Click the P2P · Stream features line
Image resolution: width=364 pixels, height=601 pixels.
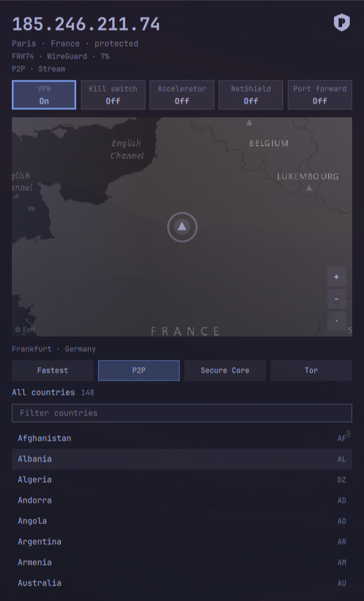[38, 69]
